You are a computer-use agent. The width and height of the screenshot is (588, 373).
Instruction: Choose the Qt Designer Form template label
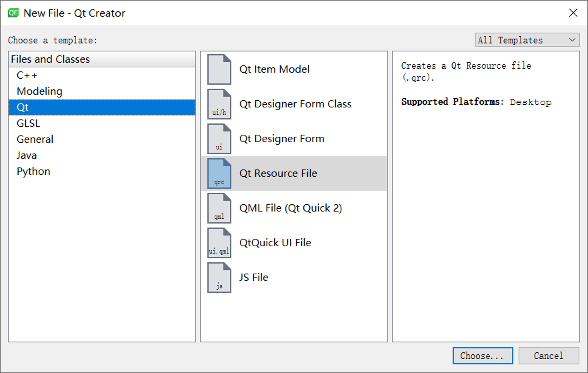pyautogui.click(x=281, y=139)
